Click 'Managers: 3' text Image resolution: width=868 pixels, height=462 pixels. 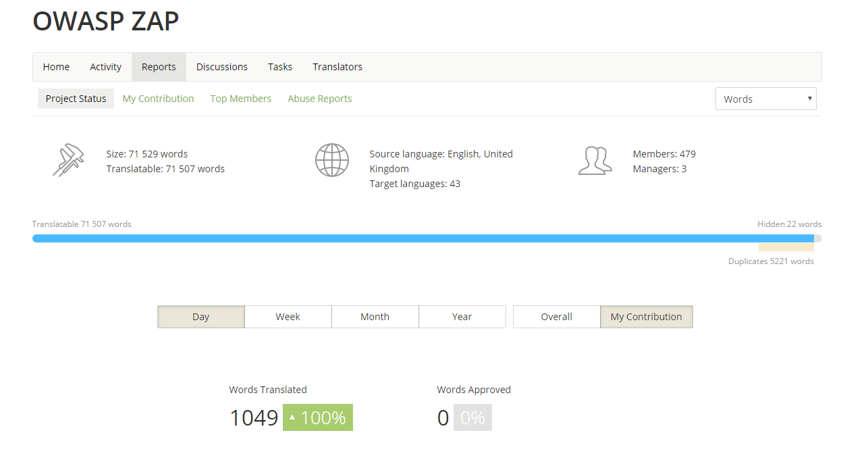click(659, 169)
